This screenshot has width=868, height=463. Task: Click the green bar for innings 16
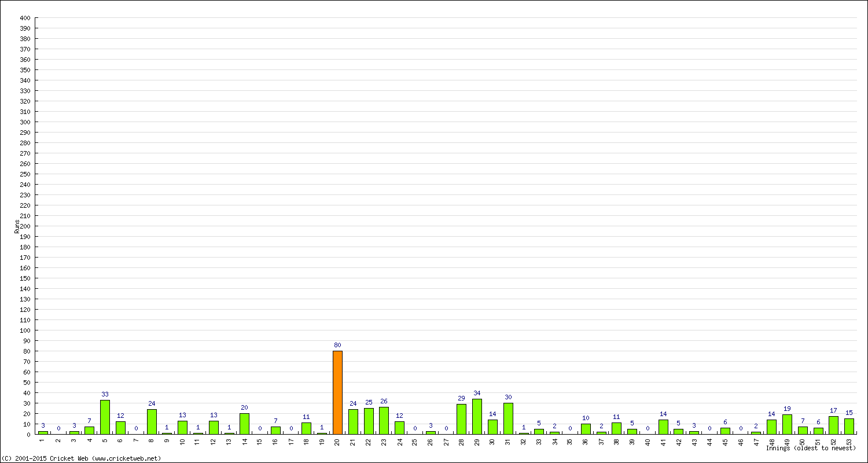[x=275, y=431]
